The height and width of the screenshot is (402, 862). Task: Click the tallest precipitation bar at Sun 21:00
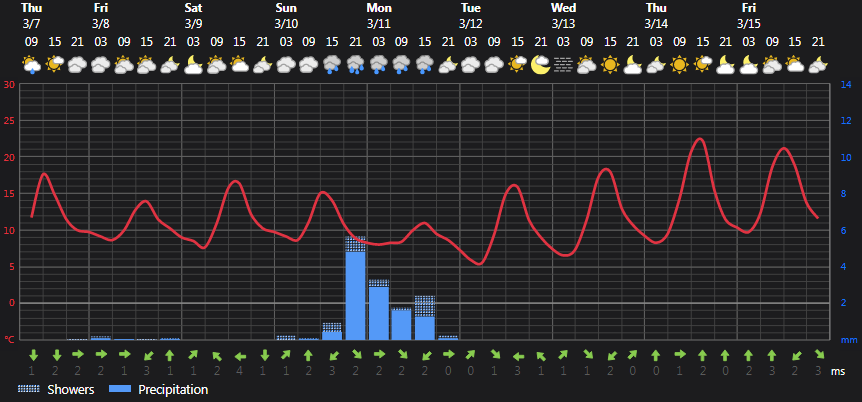(x=356, y=288)
